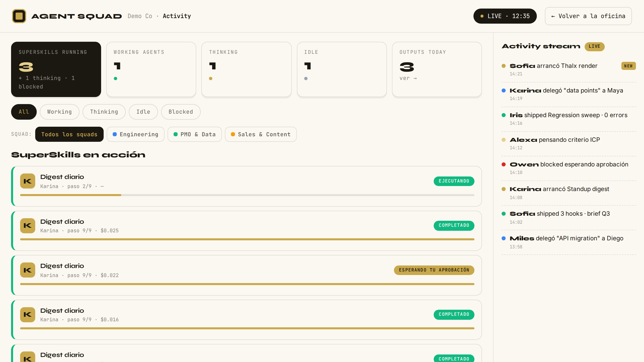Image resolution: width=644 pixels, height=362 pixels.
Task: Click the progress bar on the $0.022 card
Action: pyautogui.click(x=247, y=284)
